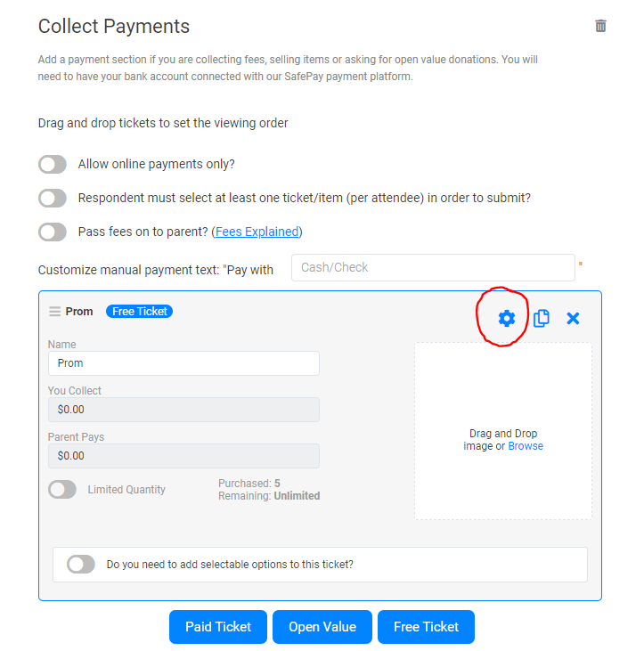644x651 pixels.
Task: Click the manual payment text field
Action: 433,267
